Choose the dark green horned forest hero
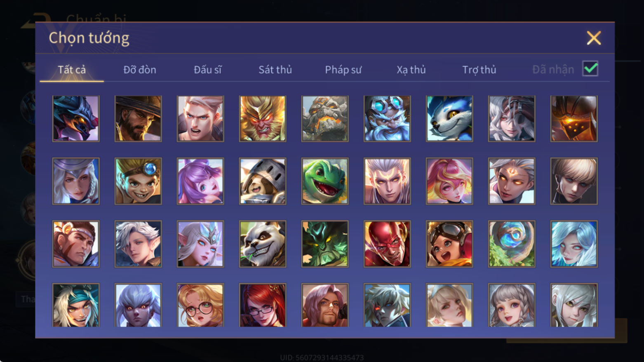 [x=325, y=244]
